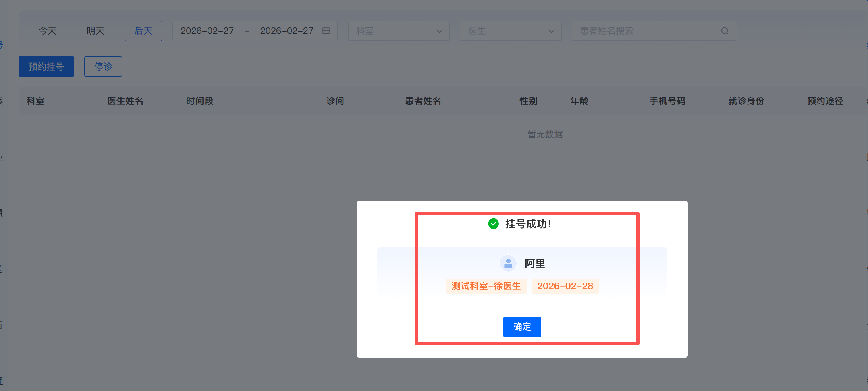868x391 pixels.
Task: Click the calendar icon in the date range
Action: (x=326, y=31)
